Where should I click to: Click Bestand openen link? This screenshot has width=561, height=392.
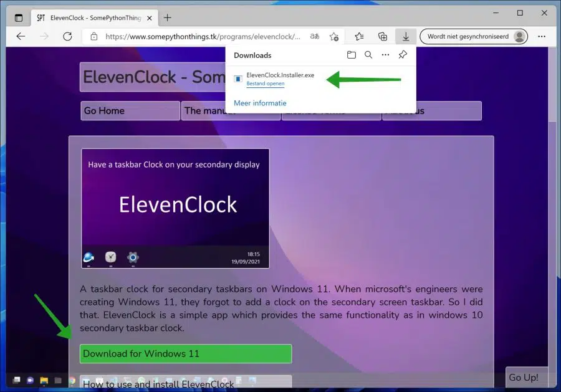pyautogui.click(x=266, y=84)
